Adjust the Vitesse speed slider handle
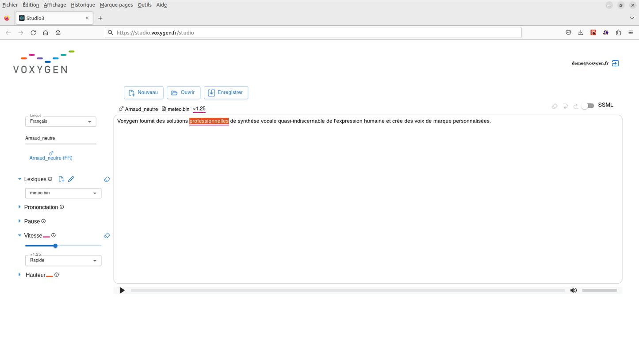Image resolution: width=639 pixels, height=364 pixels. click(x=55, y=246)
